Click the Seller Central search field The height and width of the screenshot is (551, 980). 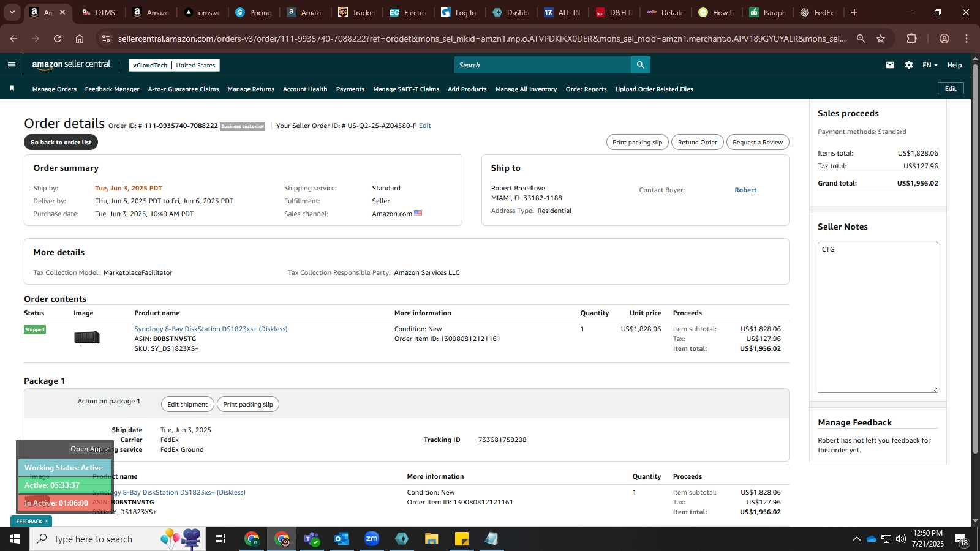tap(543, 65)
